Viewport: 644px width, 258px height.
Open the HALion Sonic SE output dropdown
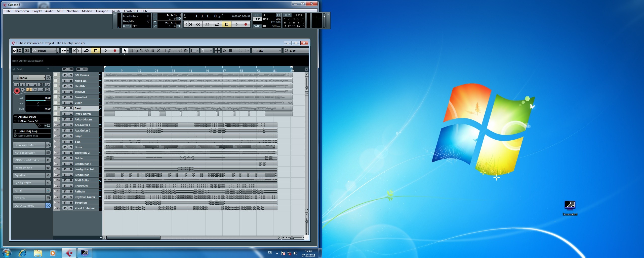click(x=32, y=121)
